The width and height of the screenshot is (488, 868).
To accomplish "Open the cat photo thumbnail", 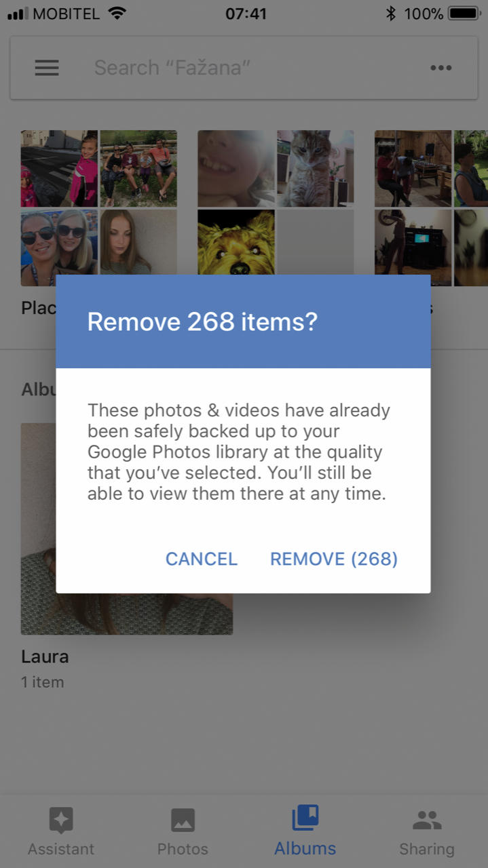I will 316,168.
